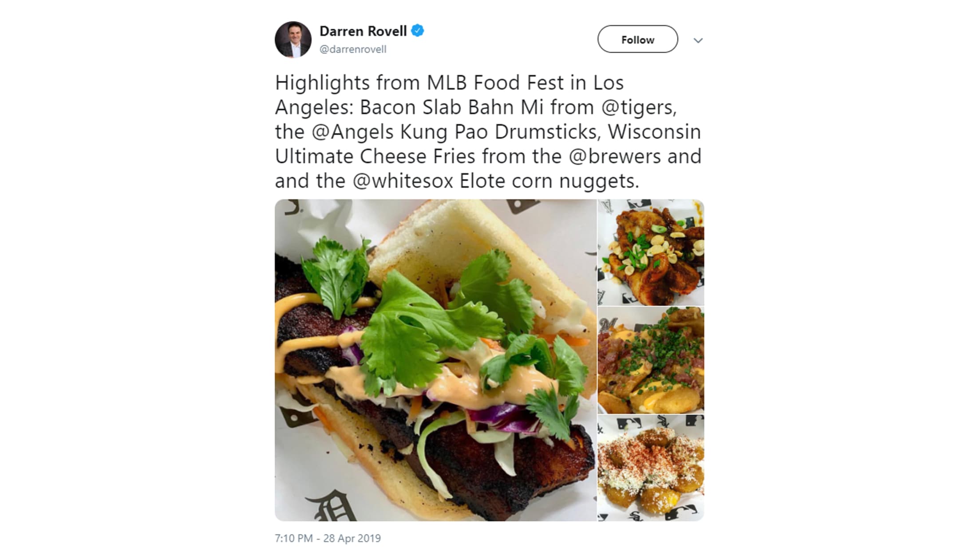Open the @whitesox mention

click(x=403, y=181)
